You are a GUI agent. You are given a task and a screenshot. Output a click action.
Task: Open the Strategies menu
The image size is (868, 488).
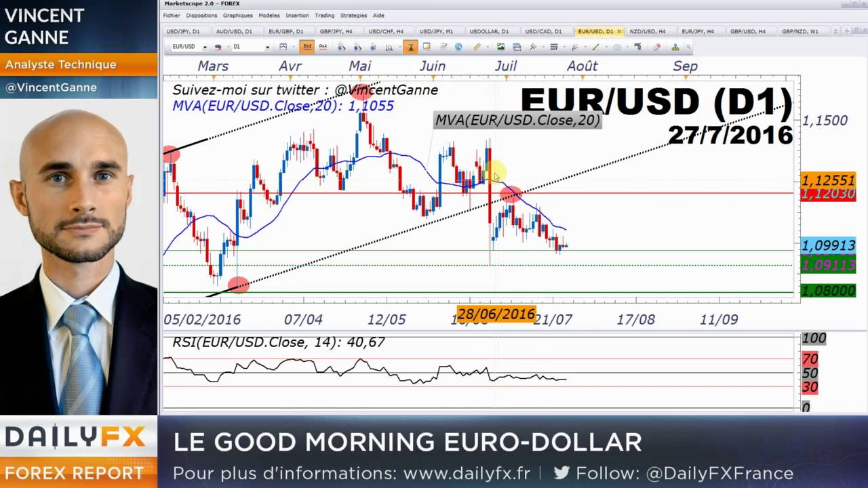pyautogui.click(x=353, y=15)
